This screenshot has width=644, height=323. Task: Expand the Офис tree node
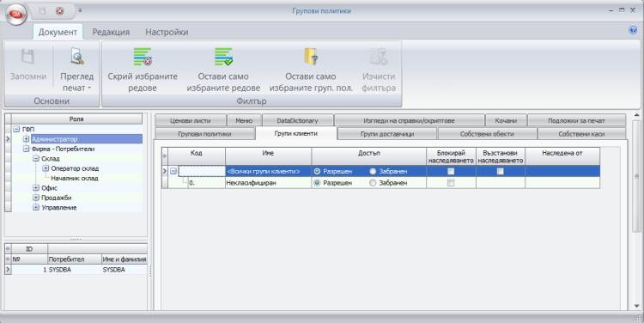coord(36,188)
